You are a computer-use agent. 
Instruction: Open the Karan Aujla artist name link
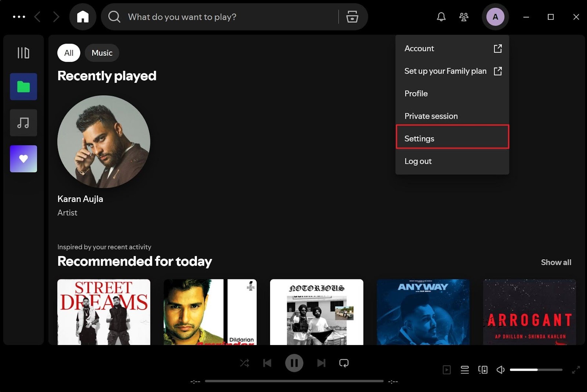point(80,199)
